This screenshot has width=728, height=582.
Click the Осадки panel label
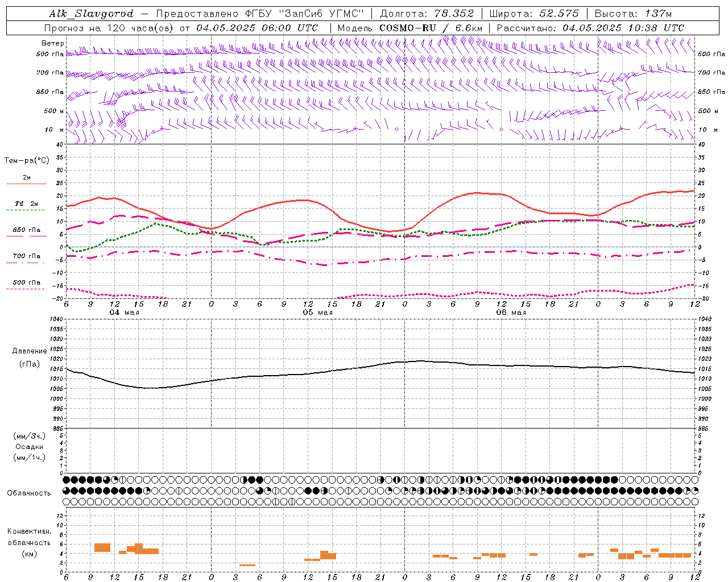coord(30,447)
